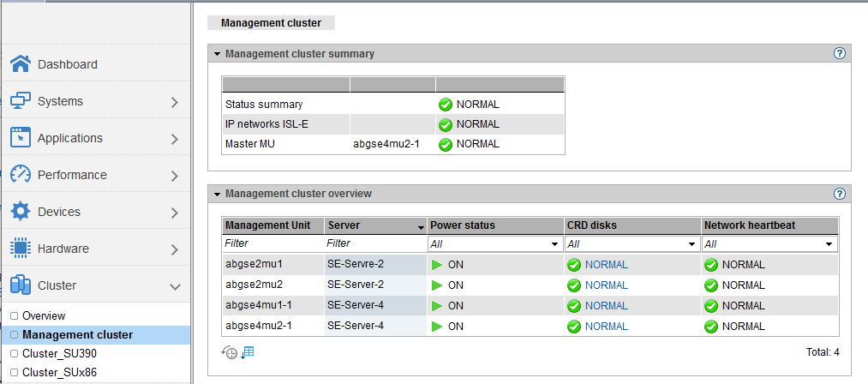Collapse the Management cluster summary section
Viewport: 868px width, 384px height.
(218, 54)
